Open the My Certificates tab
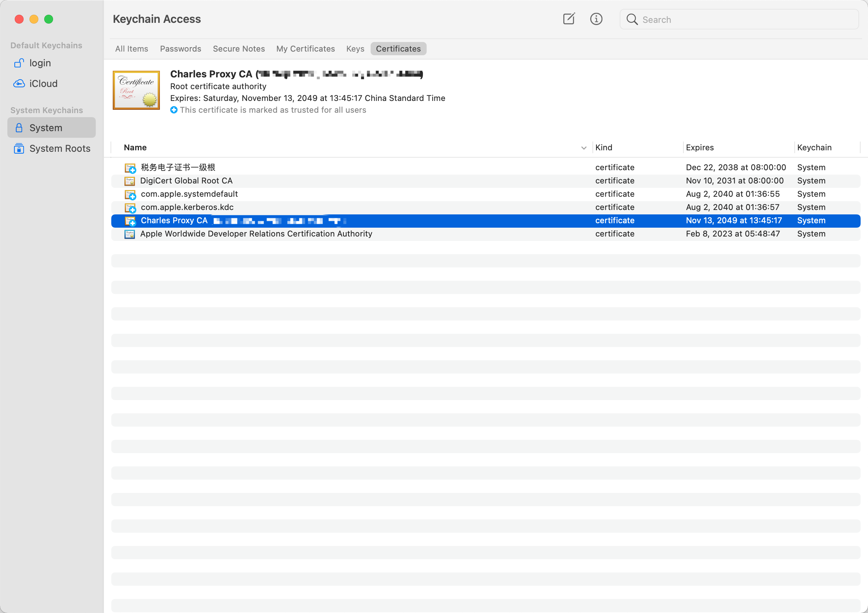This screenshot has width=868, height=613. click(x=305, y=49)
